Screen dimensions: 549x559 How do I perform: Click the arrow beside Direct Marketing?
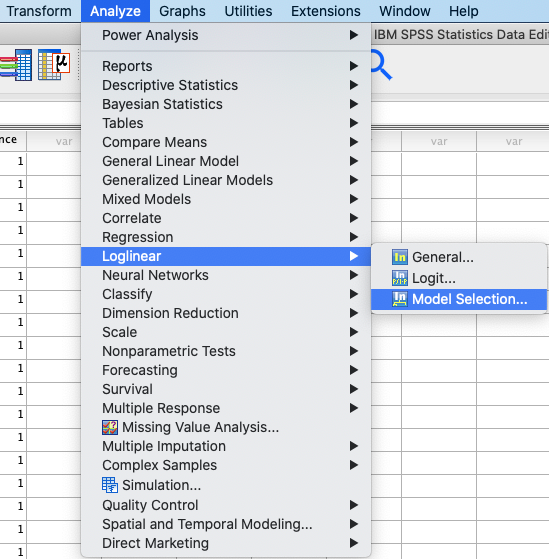(x=354, y=543)
